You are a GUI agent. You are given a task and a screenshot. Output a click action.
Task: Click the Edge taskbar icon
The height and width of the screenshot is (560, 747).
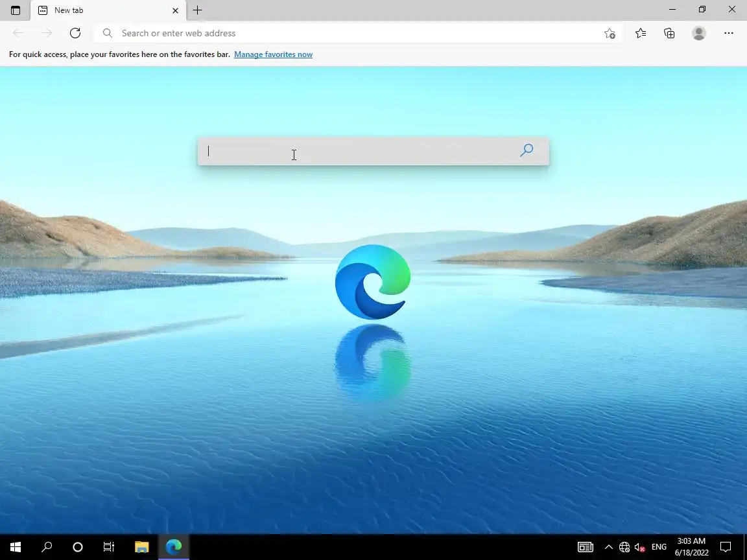173,546
